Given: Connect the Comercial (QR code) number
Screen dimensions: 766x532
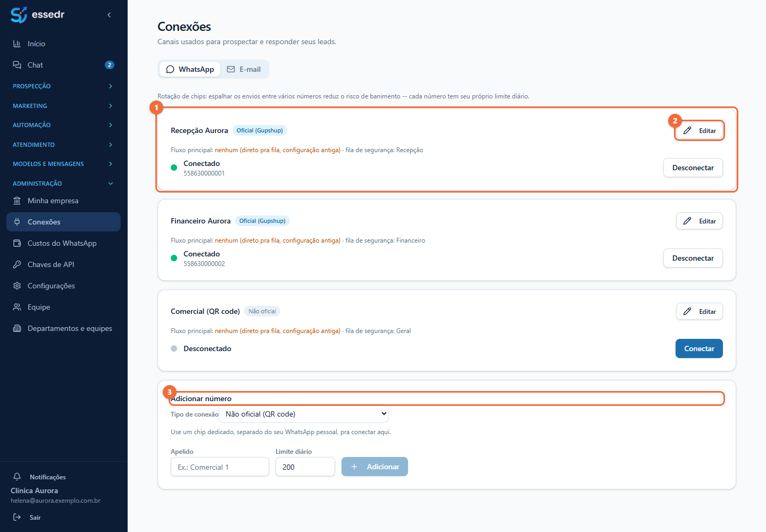Looking at the screenshot, I should point(699,348).
